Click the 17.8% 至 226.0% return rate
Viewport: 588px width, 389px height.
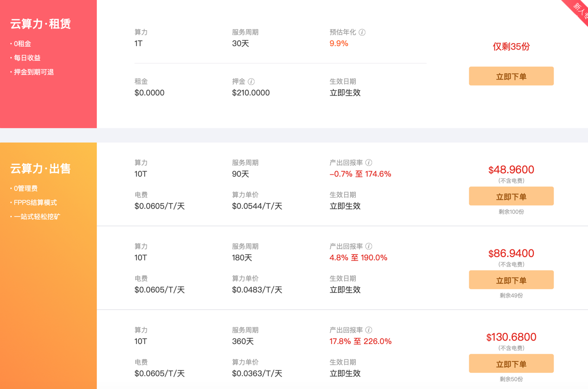pos(360,342)
